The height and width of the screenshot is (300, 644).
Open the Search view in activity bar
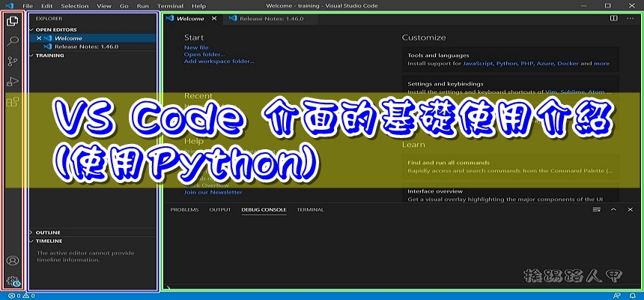click(x=13, y=41)
